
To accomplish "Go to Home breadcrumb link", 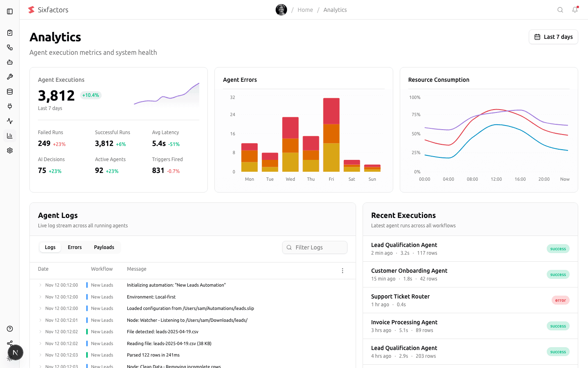I will tap(305, 10).
